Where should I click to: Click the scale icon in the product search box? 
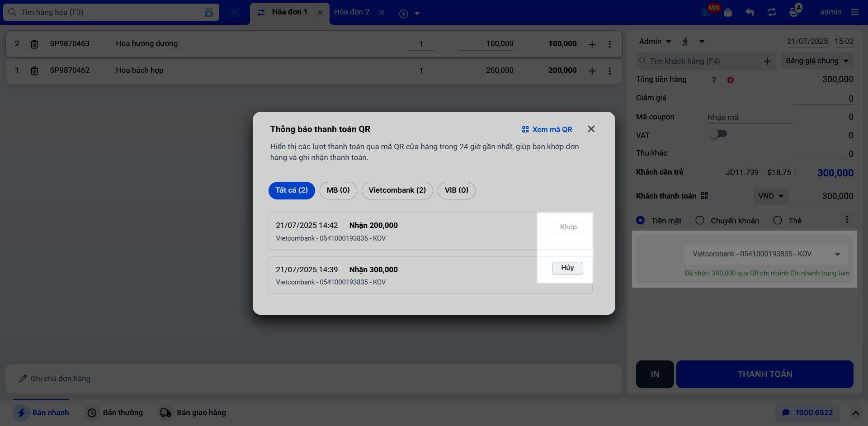[x=208, y=12]
